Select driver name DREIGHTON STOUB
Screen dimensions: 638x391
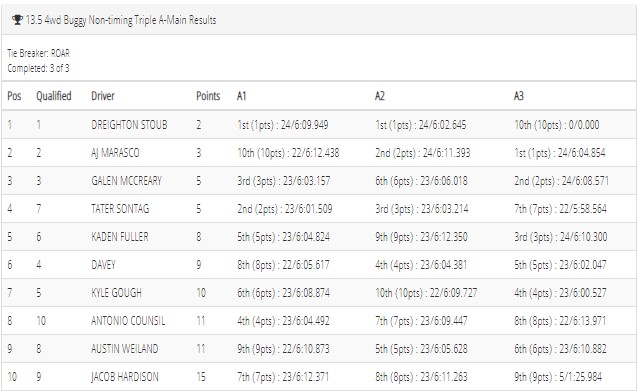tap(129, 125)
